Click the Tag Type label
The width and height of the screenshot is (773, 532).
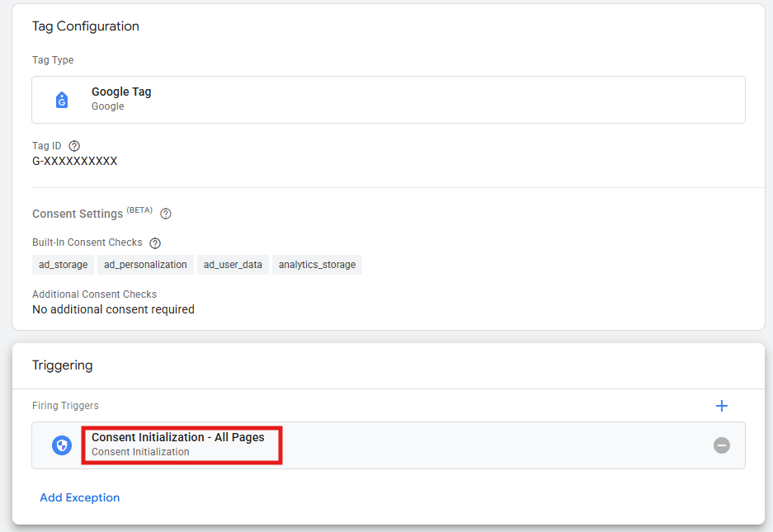(x=53, y=60)
